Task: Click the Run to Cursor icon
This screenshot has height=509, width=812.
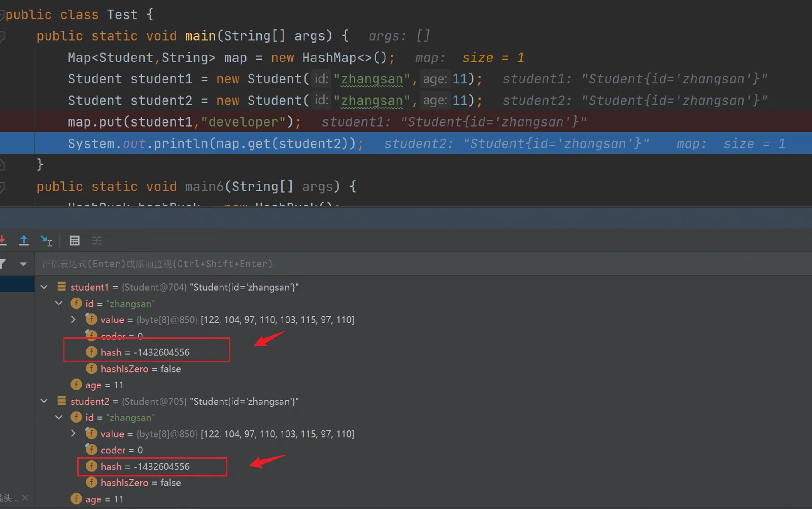Action: [x=46, y=240]
